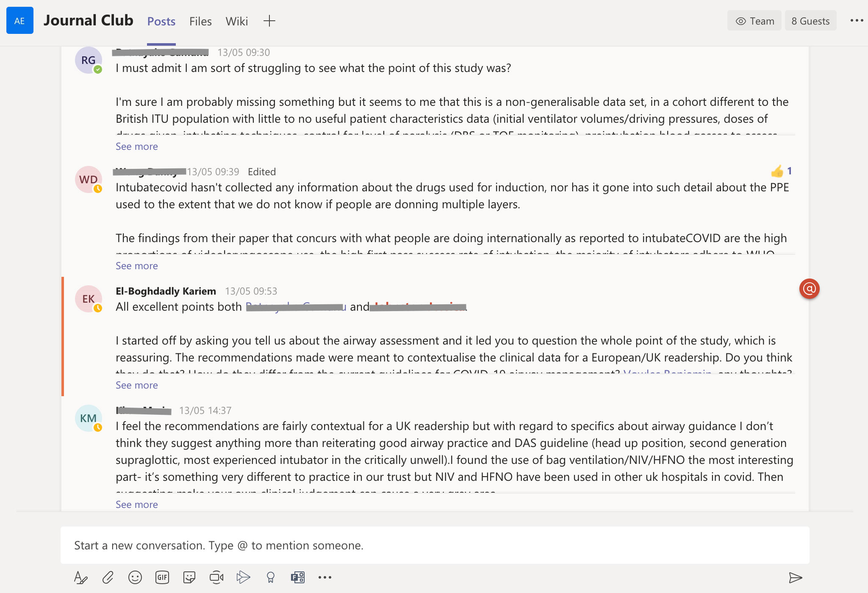This screenshot has width=868, height=593.
Task: Click the Stream play icon
Action: point(243,577)
